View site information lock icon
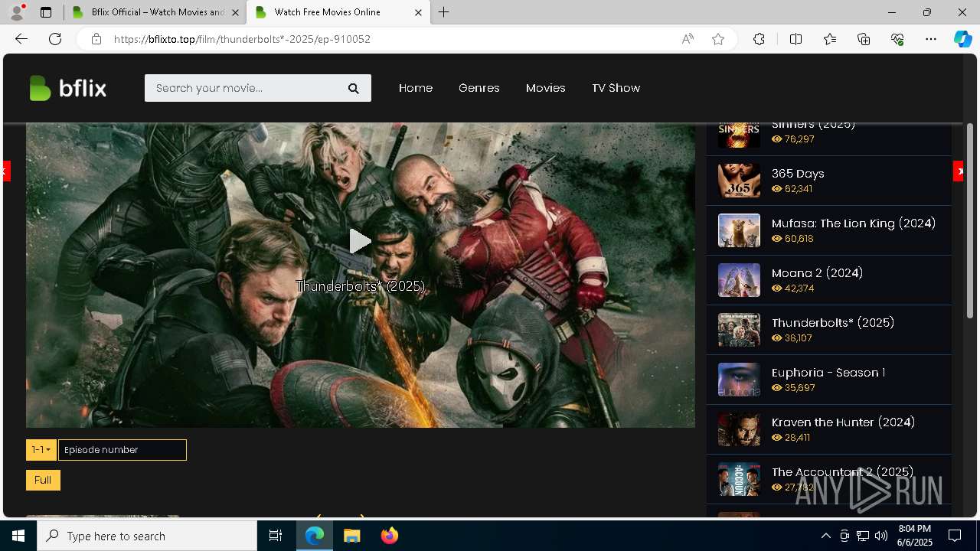980x551 pixels. pyautogui.click(x=96, y=39)
